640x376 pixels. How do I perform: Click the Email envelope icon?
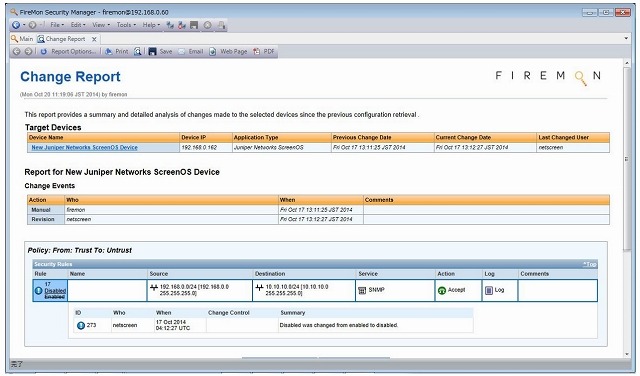coord(182,51)
